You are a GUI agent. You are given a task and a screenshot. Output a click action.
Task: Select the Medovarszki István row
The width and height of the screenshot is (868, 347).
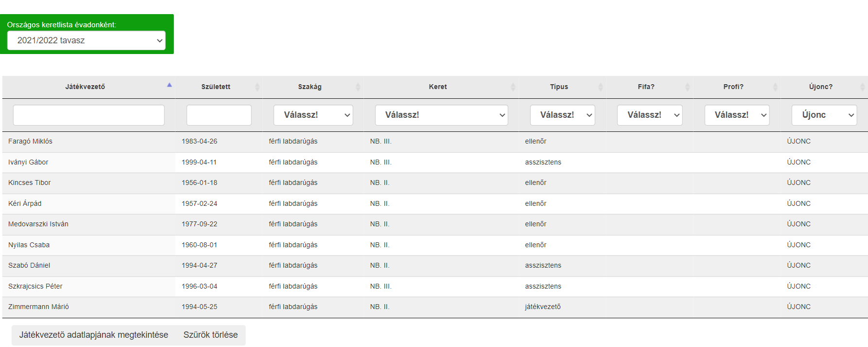point(435,224)
